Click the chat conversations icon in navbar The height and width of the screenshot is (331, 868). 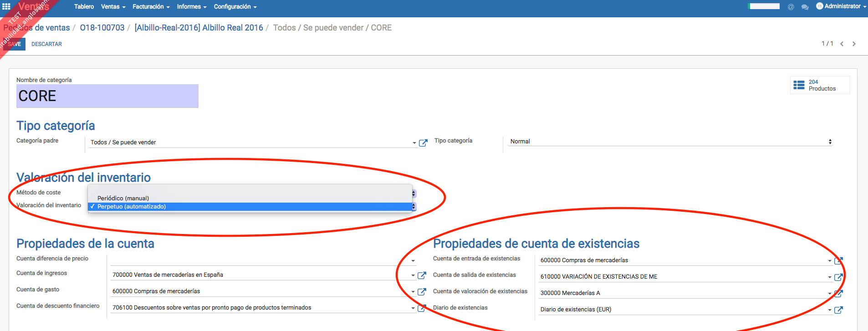805,7
